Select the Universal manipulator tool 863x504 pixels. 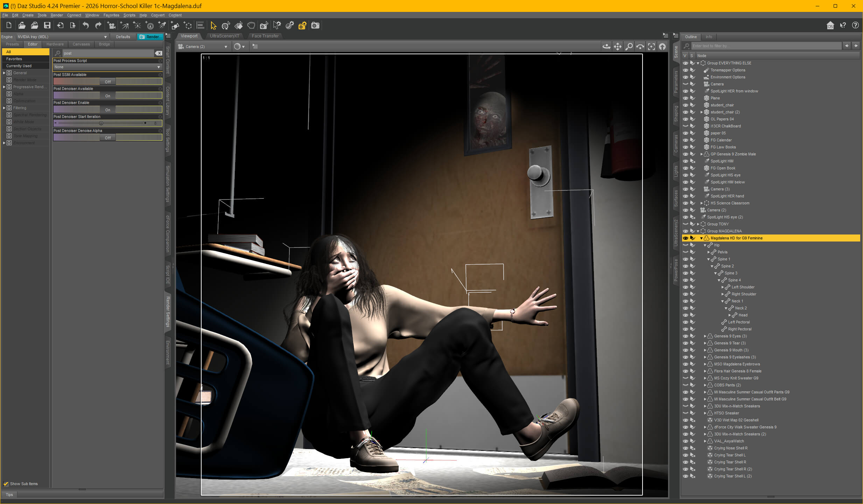(226, 25)
